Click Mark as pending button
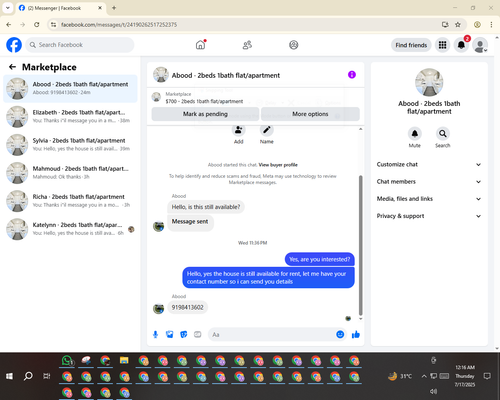500x400 pixels. coord(205,114)
